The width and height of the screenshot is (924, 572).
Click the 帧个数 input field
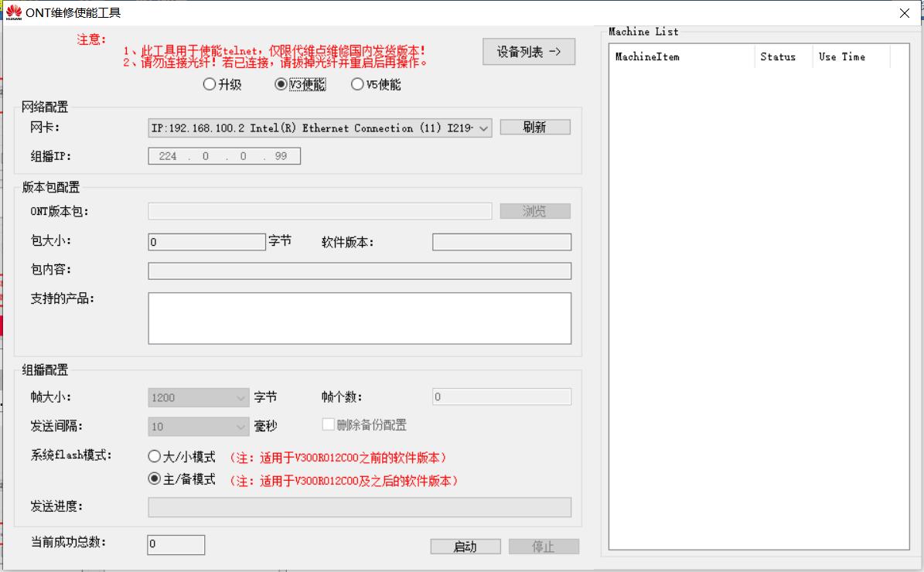pos(502,397)
